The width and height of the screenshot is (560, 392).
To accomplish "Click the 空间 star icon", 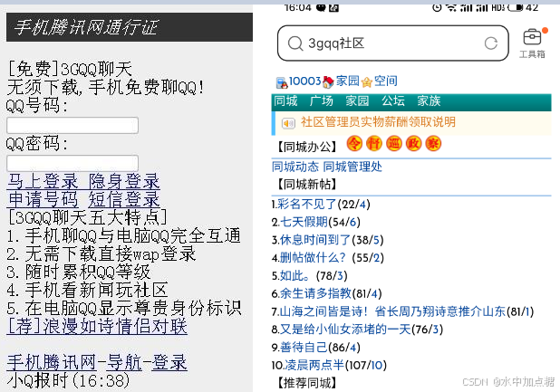I will tap(367, 82).
